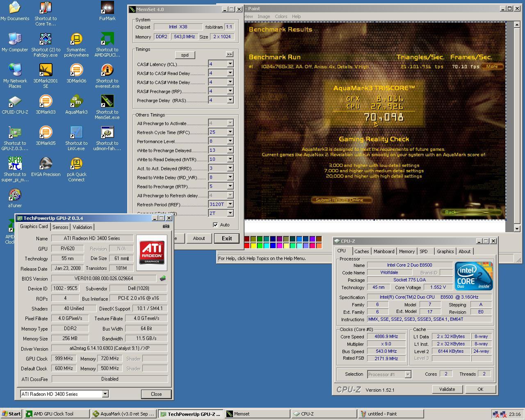Switch to the AquaMark taskbar button
Screen dimensions: 525x420
[124, 414]
